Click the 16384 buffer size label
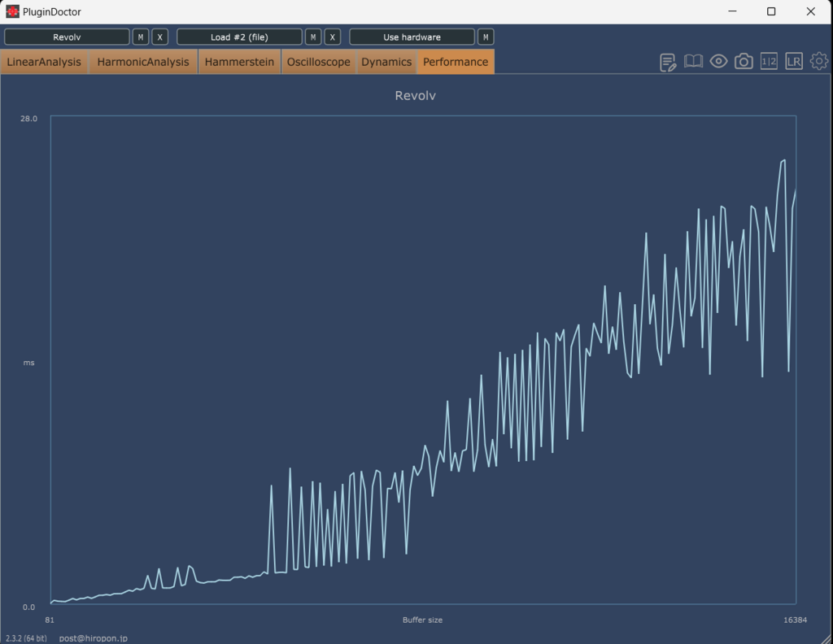The width and height of the screenshot is (833, 644). coord(796,620)
